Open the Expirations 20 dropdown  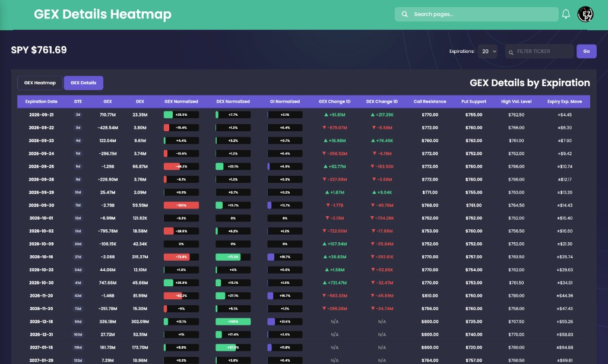coord(487,51)
